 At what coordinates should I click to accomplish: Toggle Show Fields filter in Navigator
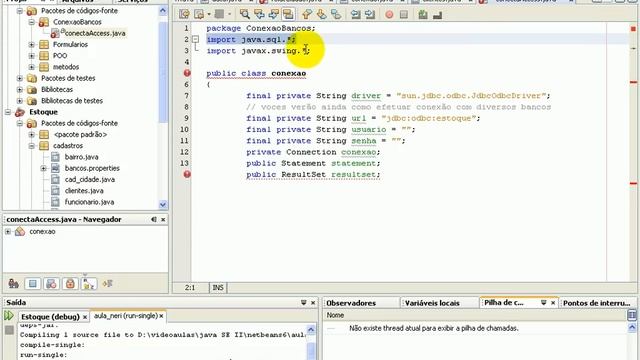tap(33, 283)
